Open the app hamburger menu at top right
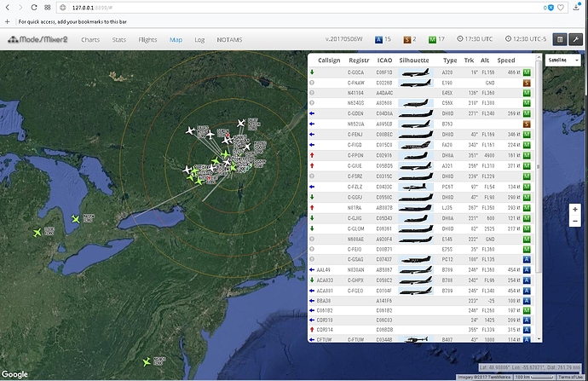The image size is (588, 381). coord(575,39)
